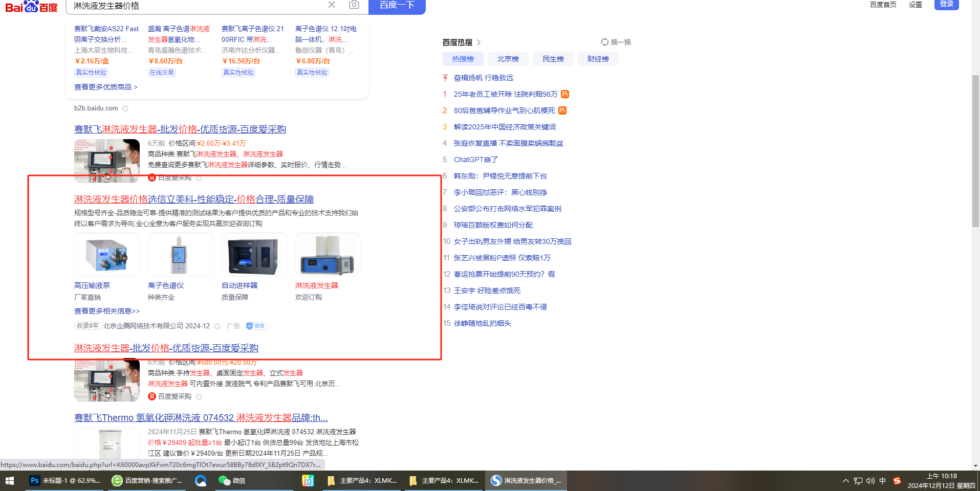Click the 百度一下 search button
This screenshot has height=491, width=980.
[x=397, y=6]
